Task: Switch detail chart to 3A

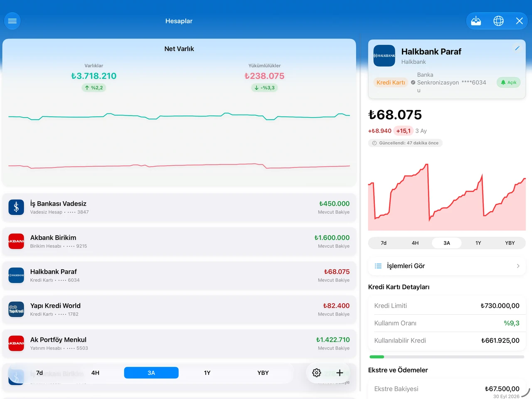Action: click(x=447, y=243)
